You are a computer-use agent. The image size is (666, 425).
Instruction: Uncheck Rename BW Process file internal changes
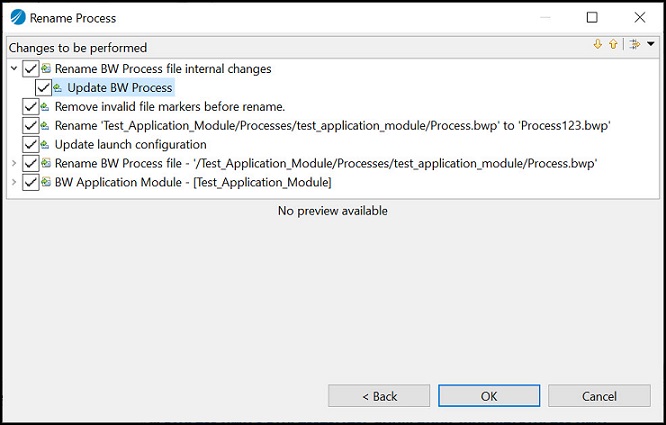pyautogui.click(x=31, y=69)
